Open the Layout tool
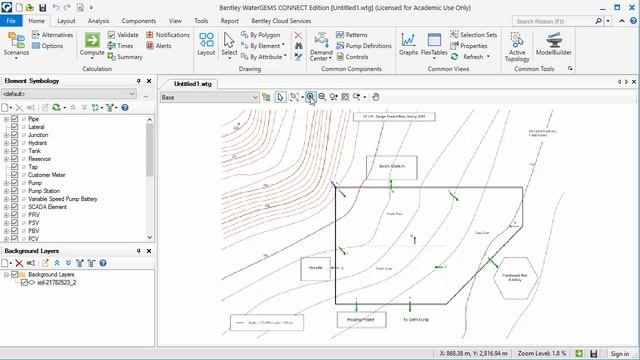The height and width of the screenshot is (360, 640). click(x=206, y=45)
